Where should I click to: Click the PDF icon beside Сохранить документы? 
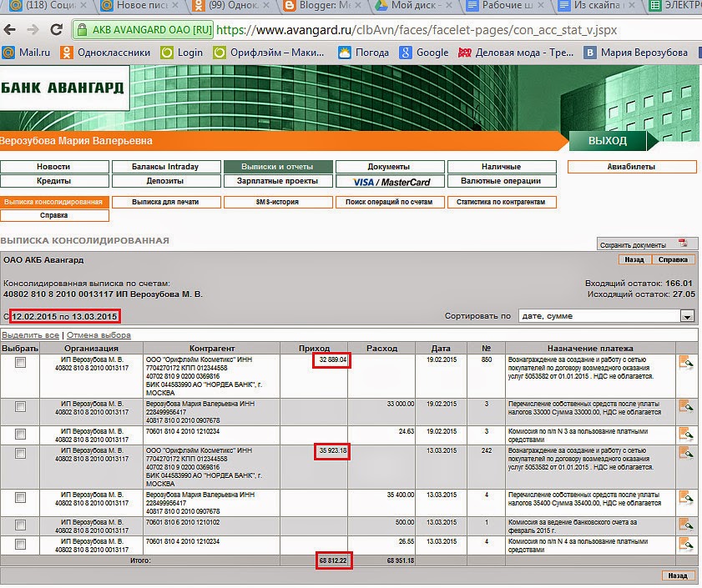(x=683, y=244)
